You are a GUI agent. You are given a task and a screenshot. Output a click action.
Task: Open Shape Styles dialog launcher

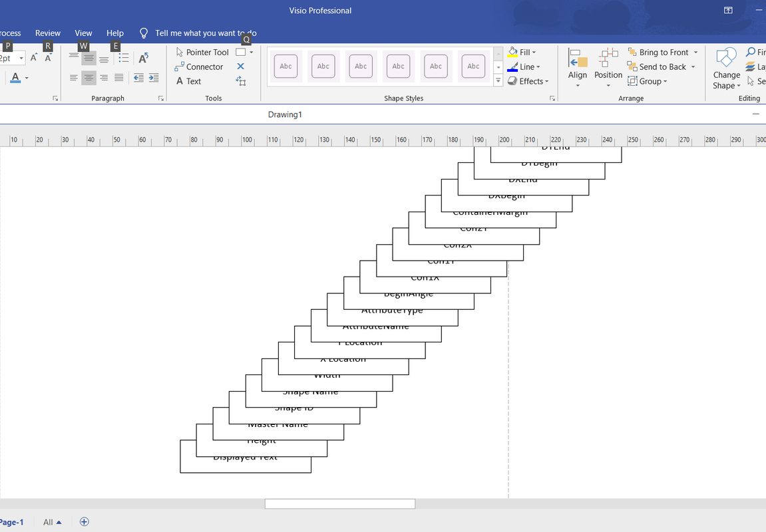(552, 98)
